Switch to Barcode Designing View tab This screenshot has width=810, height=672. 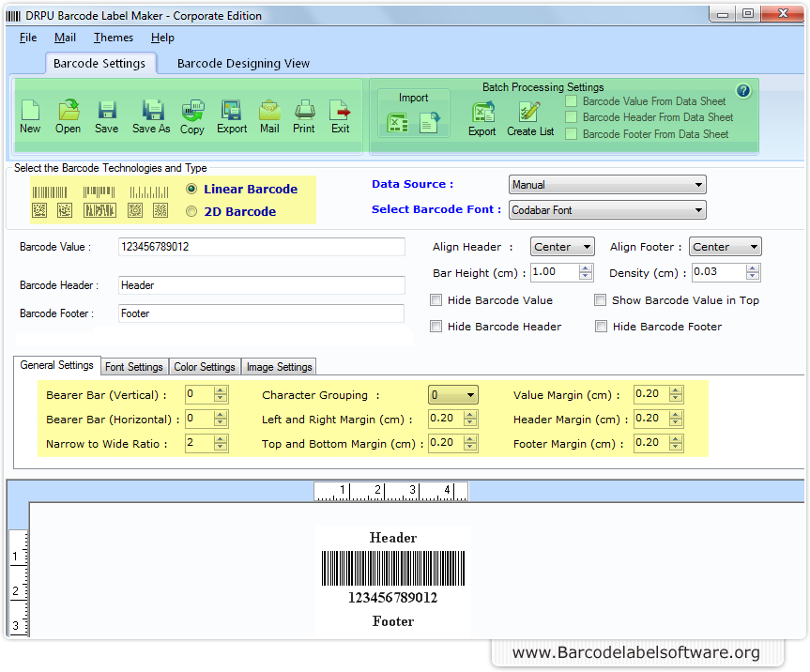243,64
